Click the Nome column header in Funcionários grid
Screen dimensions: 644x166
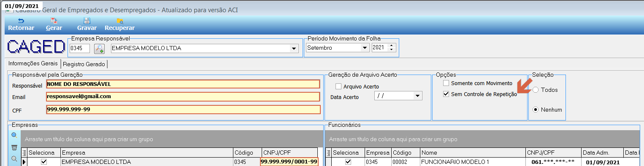tap(473, 153)
